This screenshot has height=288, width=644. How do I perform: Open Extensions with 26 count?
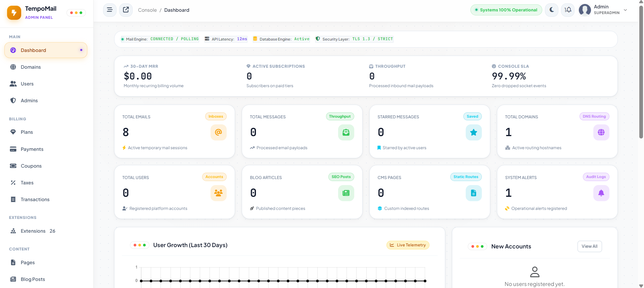46,231
